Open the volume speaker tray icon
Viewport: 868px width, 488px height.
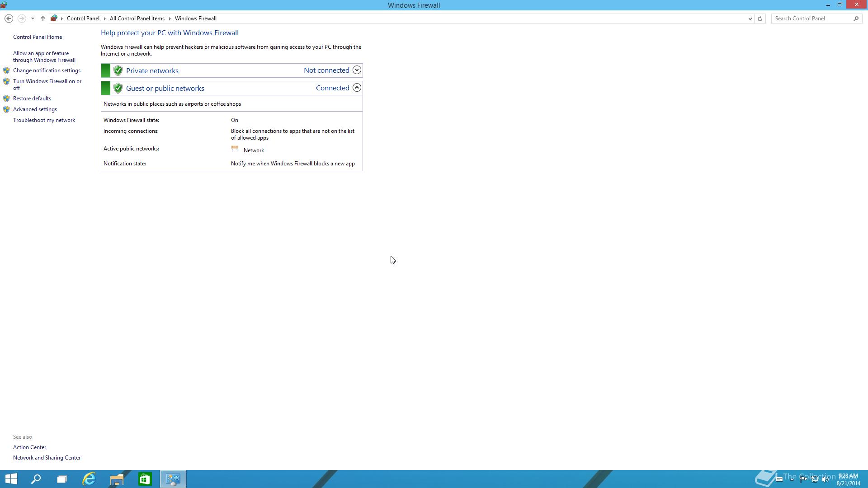coord(826,479)
